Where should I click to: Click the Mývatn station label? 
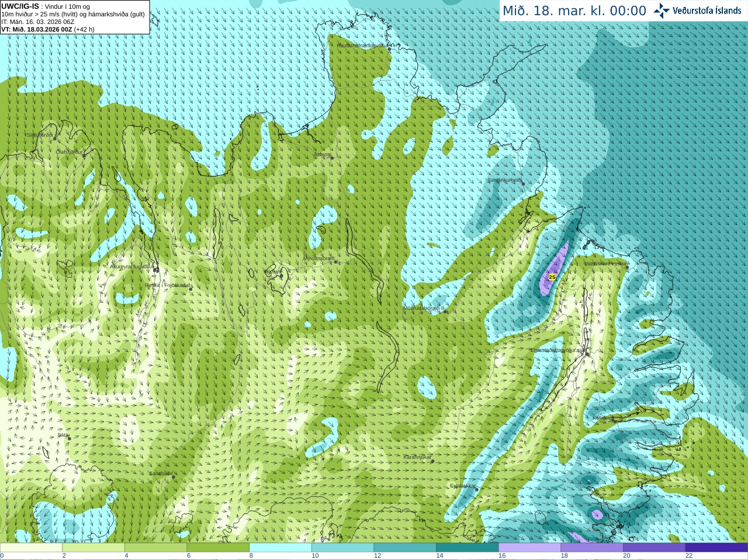[x=273, y=272]
